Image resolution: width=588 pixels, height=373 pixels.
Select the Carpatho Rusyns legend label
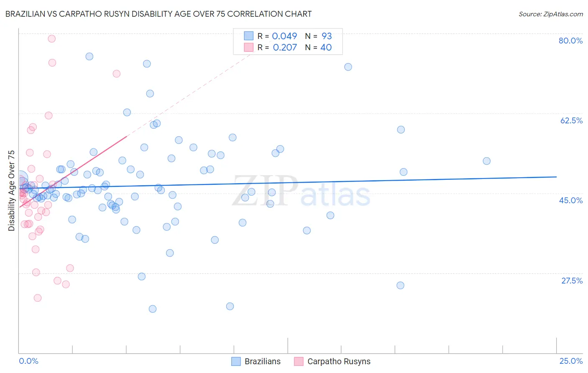[x=339, y=361]
